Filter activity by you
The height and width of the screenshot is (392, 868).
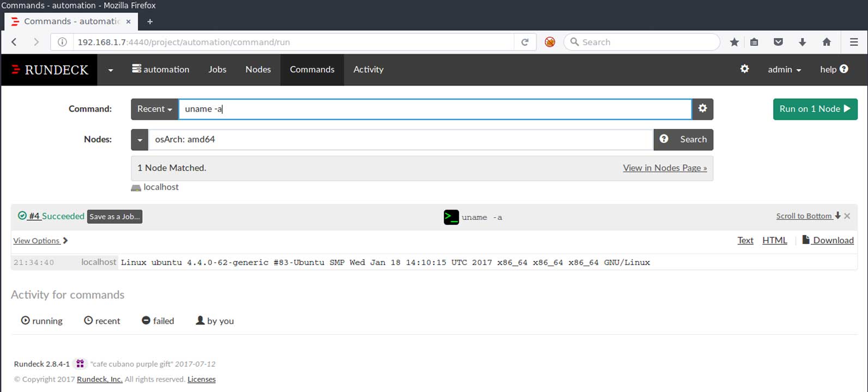pos(215,321)
